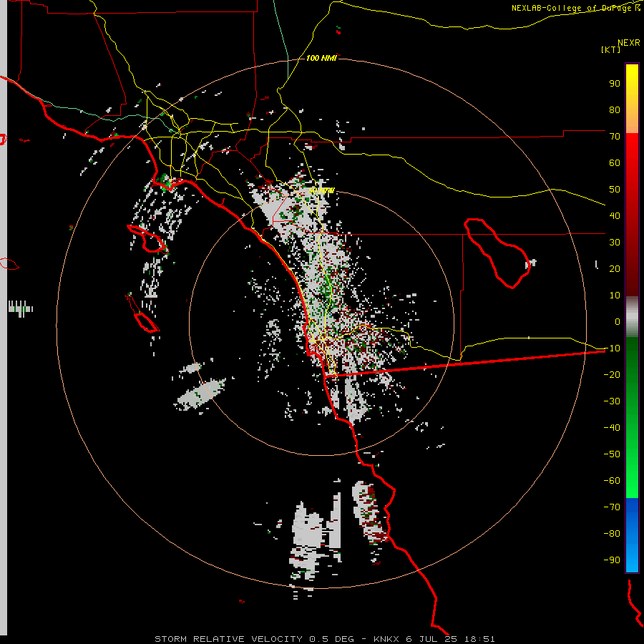Viewport: 644px width, 644px height.
Task: Click the [KT] units label
Action: coord(611,49)
